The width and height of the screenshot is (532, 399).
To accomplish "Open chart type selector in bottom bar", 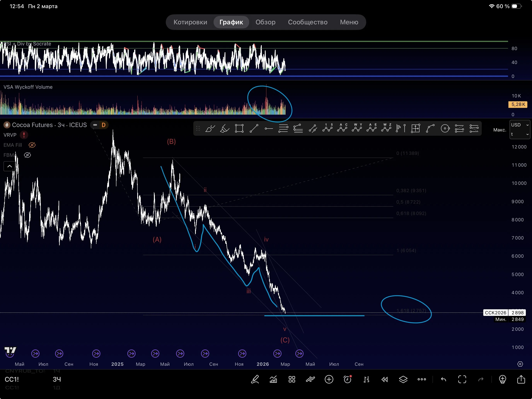I will [x=366, y=379].
